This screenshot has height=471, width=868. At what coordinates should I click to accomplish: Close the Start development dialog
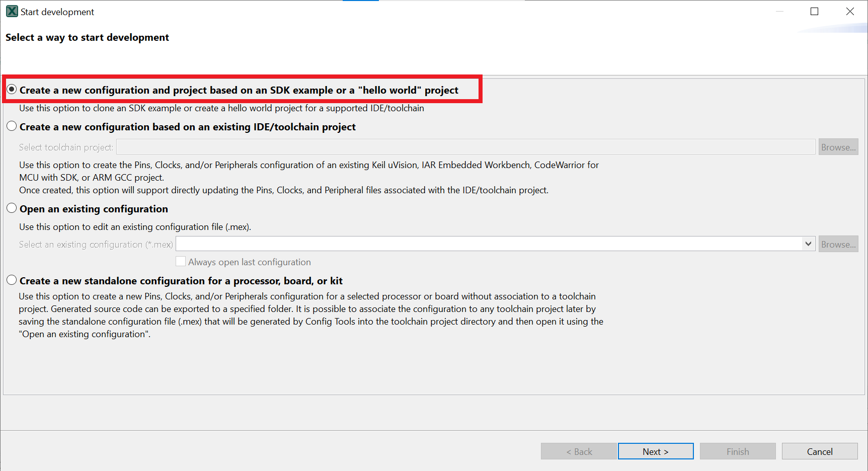pyautogui.click(x=850, y=12)
